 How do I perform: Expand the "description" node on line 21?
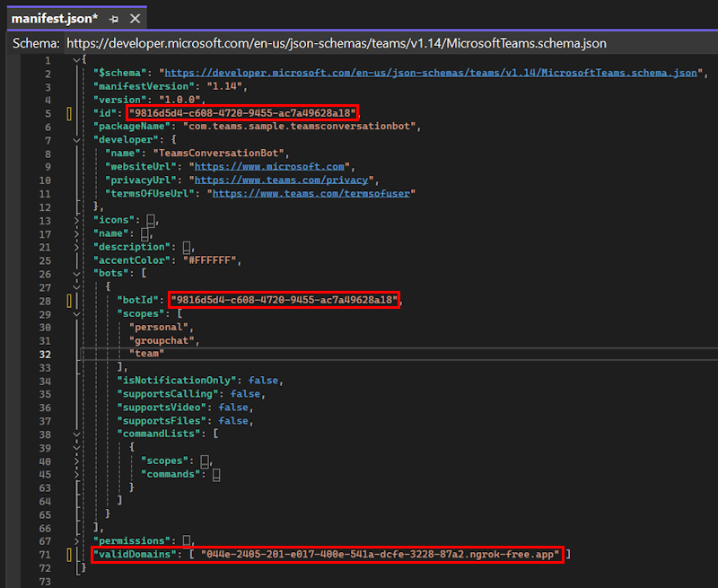coord(76,247)
